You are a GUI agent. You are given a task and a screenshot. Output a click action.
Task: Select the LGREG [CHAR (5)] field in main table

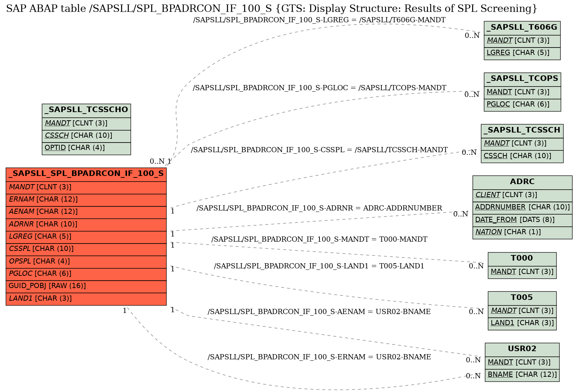click(86, 236)
